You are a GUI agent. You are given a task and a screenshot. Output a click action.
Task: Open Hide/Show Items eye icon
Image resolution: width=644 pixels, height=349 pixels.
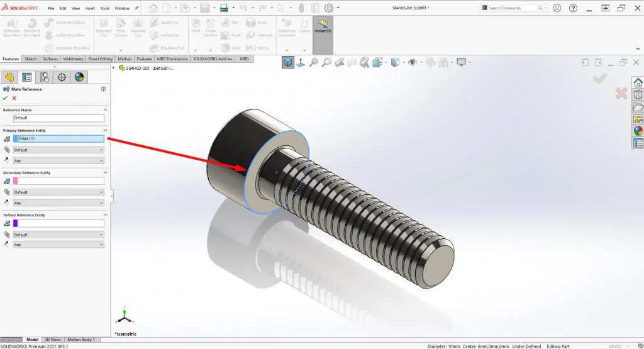[413, 62]
